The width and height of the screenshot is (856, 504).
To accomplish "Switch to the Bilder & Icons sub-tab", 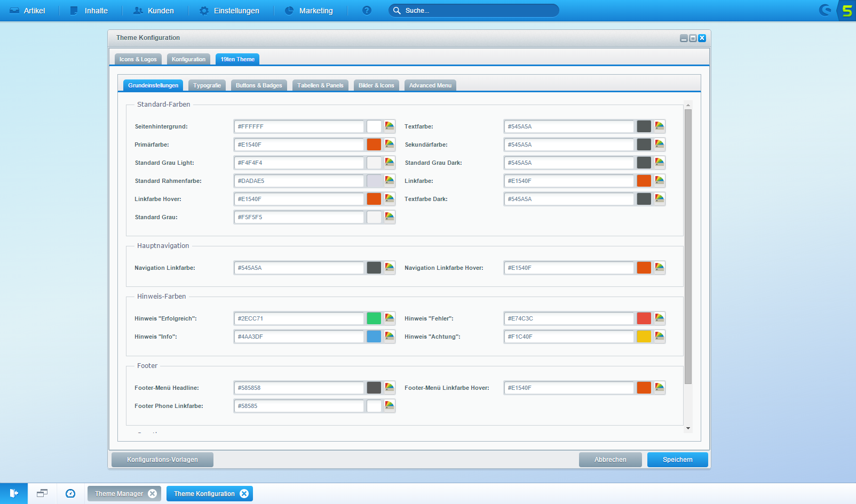I will (376, 85).
